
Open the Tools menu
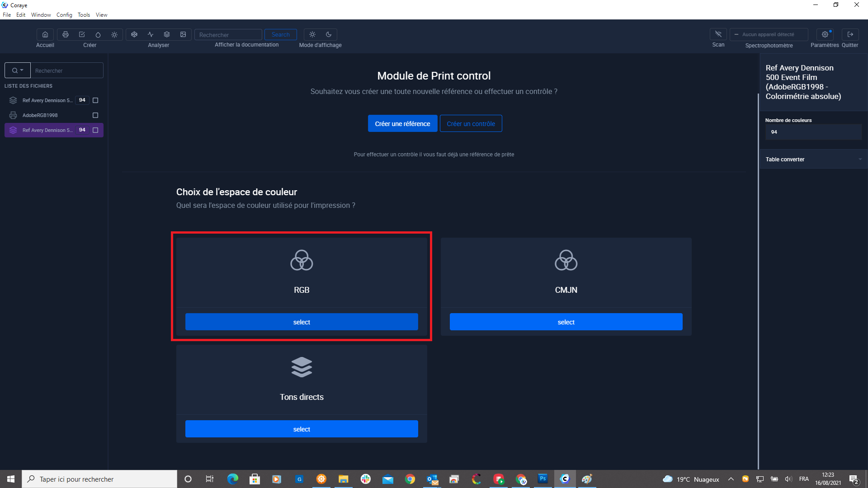(84, 15)
